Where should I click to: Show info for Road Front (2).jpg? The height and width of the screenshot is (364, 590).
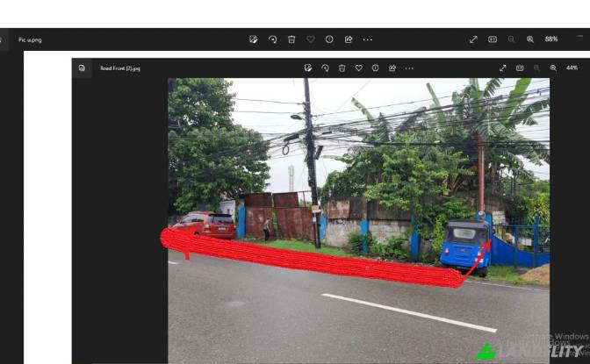tap(375, 68)
